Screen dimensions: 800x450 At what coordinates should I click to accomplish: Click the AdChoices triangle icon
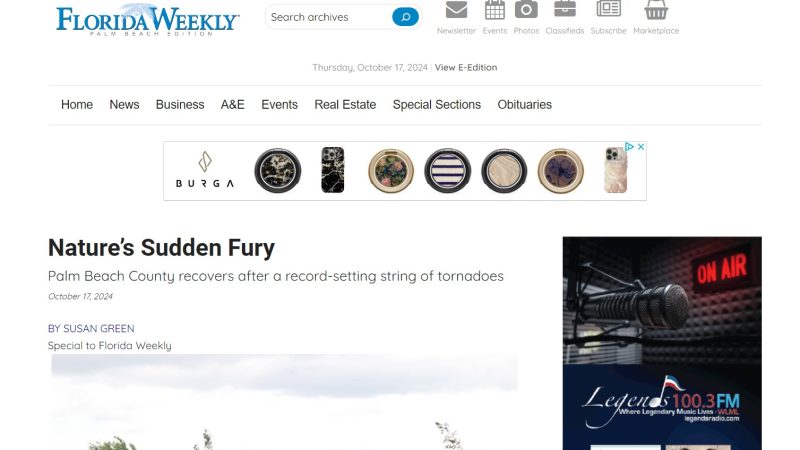[629, 147]
